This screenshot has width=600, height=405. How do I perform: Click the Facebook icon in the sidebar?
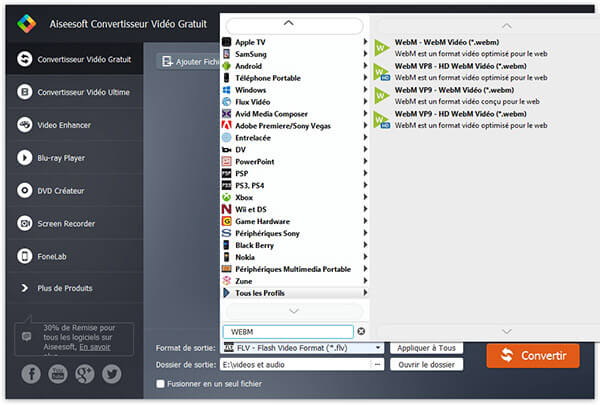pos(31,373)
